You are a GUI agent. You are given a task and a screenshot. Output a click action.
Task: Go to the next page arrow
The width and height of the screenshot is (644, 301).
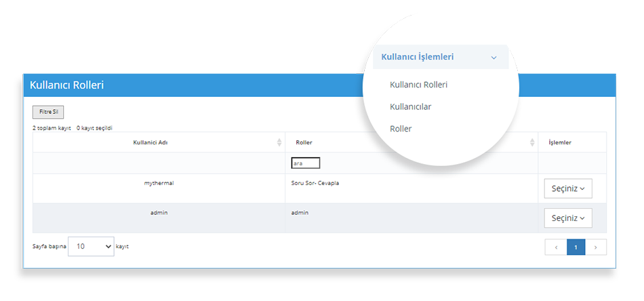[596, 247]
